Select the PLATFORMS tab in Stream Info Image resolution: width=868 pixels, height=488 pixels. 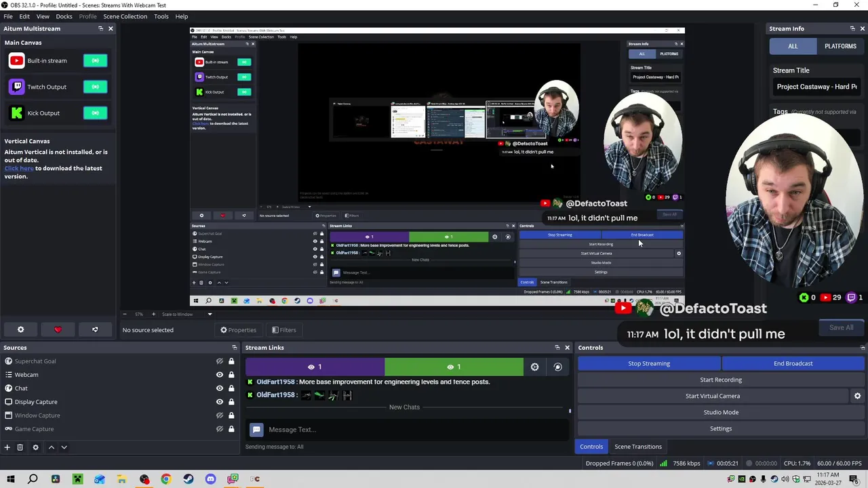click(840, 46)
